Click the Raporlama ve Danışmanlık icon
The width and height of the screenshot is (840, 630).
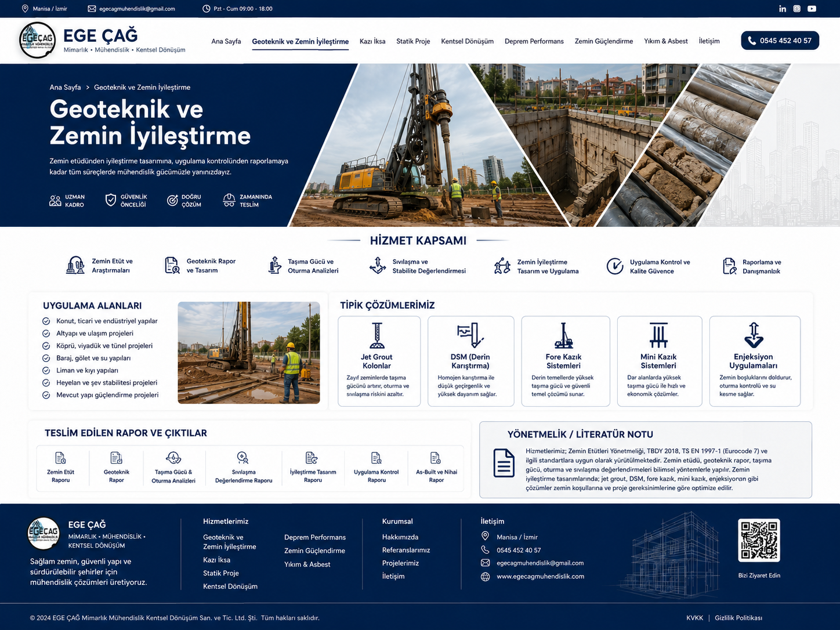[730, 266]
